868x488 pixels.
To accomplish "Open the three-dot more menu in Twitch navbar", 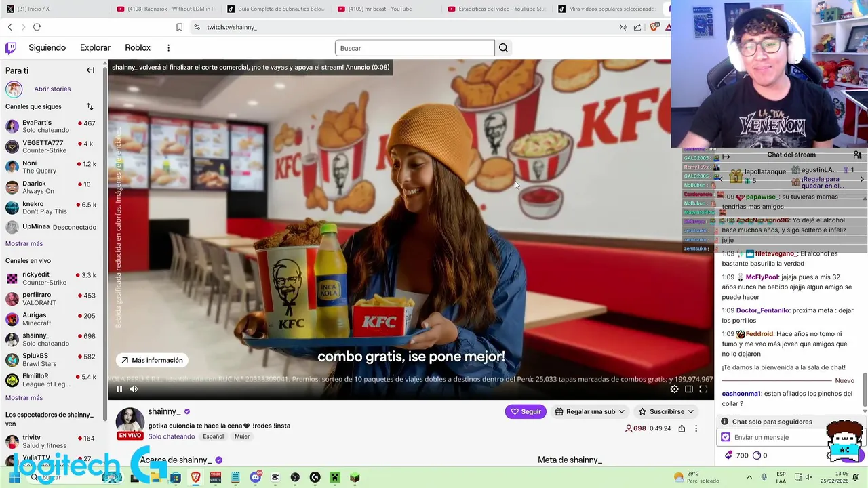I will [x=168, y=48].
